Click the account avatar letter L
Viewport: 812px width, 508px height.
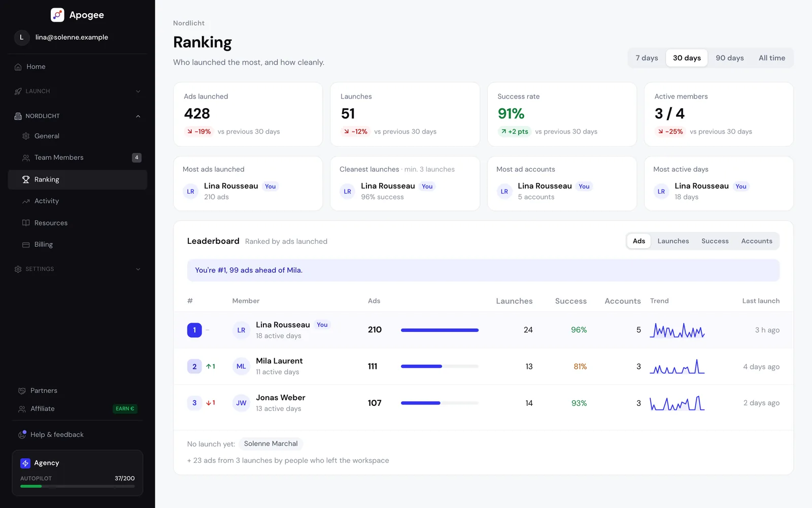tap(21, 38)
